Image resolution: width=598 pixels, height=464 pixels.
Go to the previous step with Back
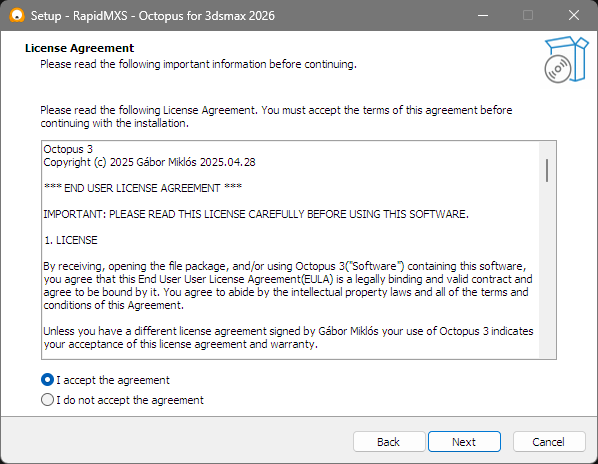pyautogui.click(x=389, y=442)
